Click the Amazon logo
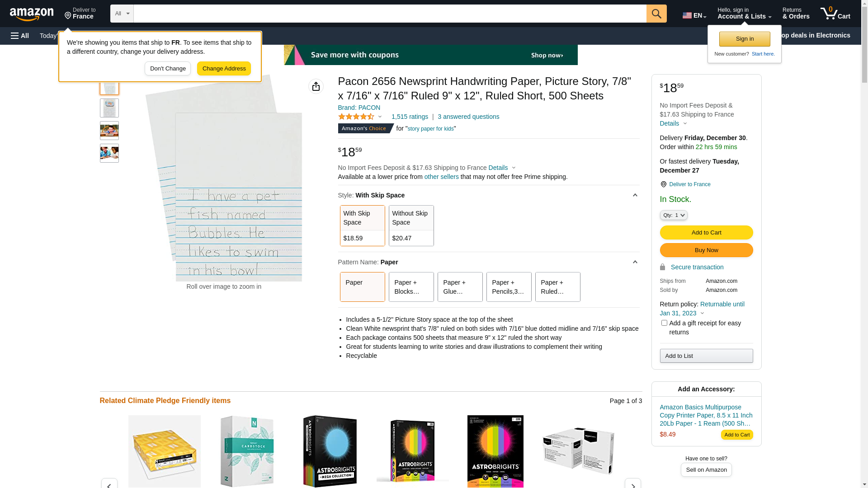Screen dimensions: 868x488 [32, 14]
